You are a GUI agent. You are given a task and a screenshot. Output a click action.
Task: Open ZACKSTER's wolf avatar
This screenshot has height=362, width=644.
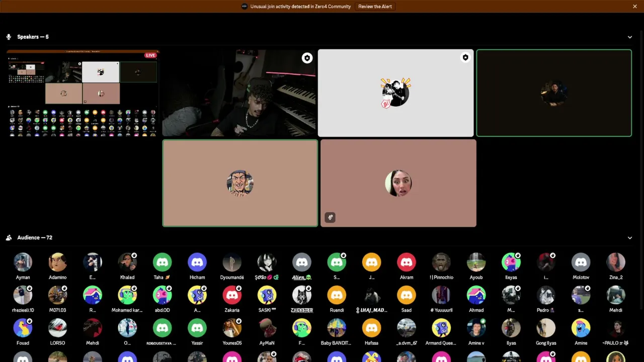click(x=302, y=295)
